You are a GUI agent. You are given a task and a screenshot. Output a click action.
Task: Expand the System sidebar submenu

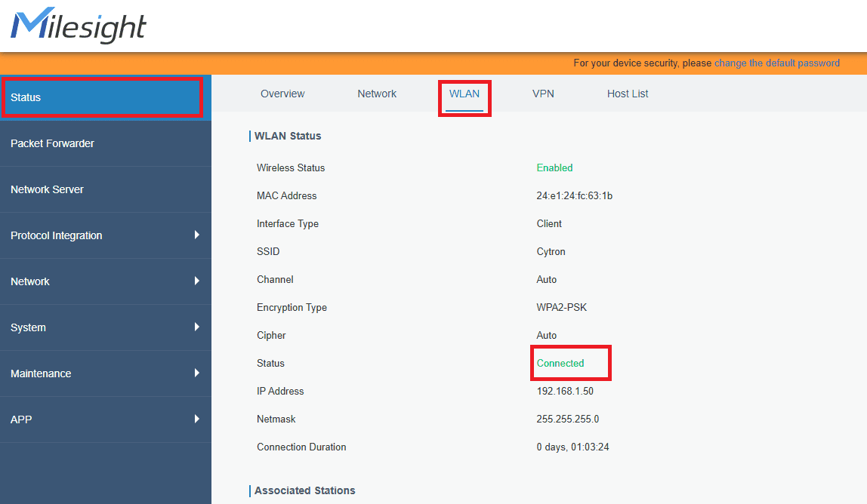point(198,327)
